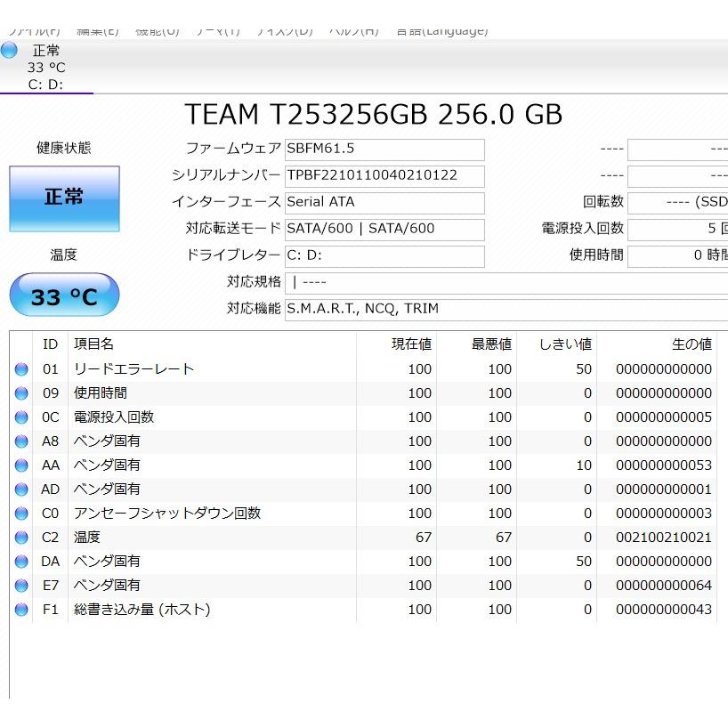This screenshot has height=728, width=728.
Task: Click status orb beside attribute AA row
Action: [21, 465]
